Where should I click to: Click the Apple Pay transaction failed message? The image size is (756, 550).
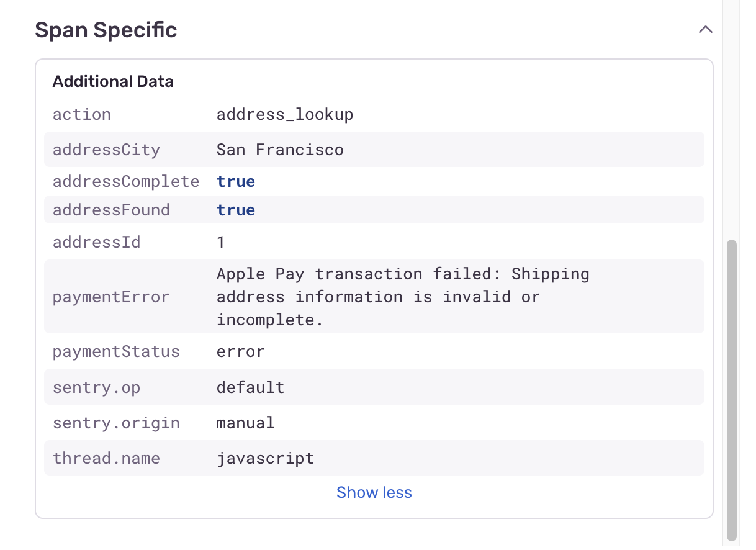click(403, 297)
